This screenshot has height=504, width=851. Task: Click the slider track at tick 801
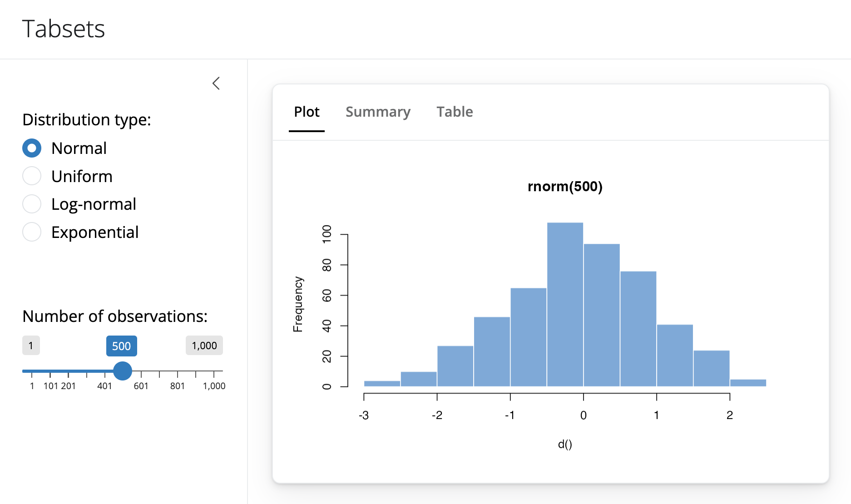[178, 371]
